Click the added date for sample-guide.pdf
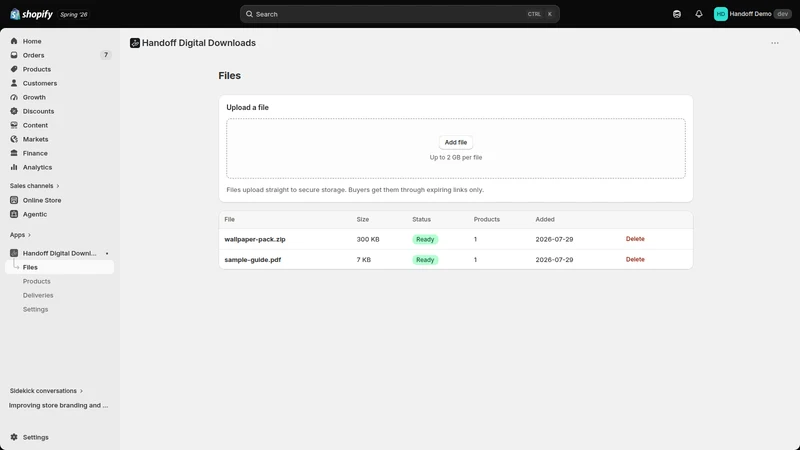The height and width of the screenshot is (450, 800). [x=554, y=260]
